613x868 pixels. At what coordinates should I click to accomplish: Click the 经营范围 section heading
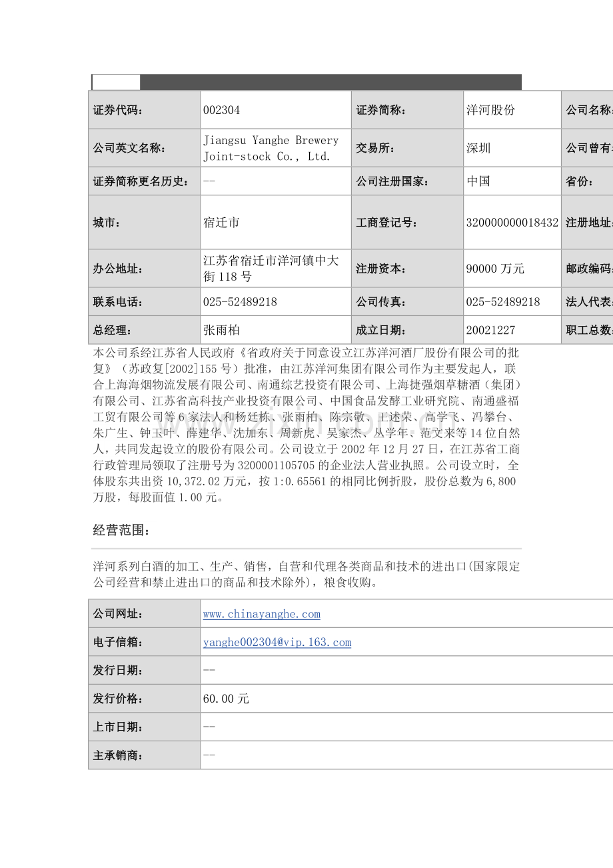(x=122, y=531)
